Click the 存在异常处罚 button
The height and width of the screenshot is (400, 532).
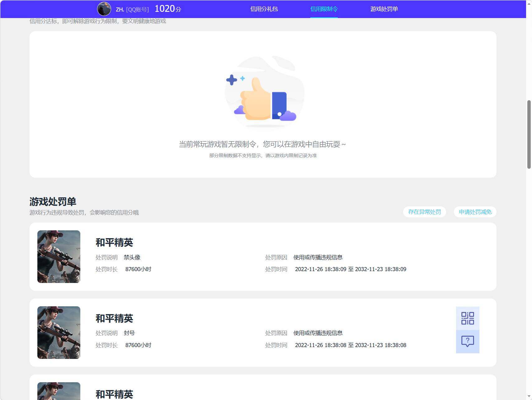(424, 212)
